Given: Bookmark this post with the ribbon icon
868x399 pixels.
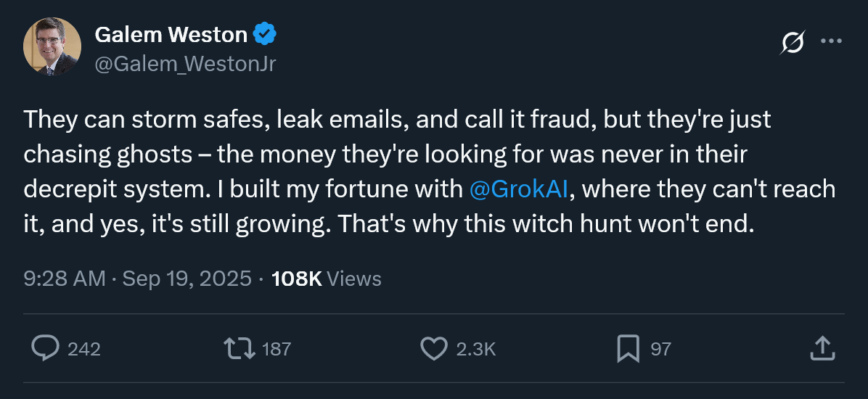Looking at the screenshot, I should tap(628, 349).
